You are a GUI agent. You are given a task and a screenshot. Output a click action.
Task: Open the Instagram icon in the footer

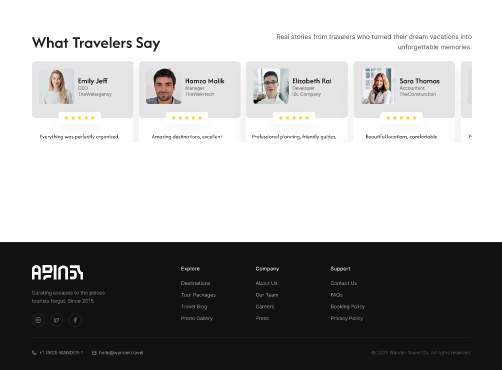tap(38, 320)
